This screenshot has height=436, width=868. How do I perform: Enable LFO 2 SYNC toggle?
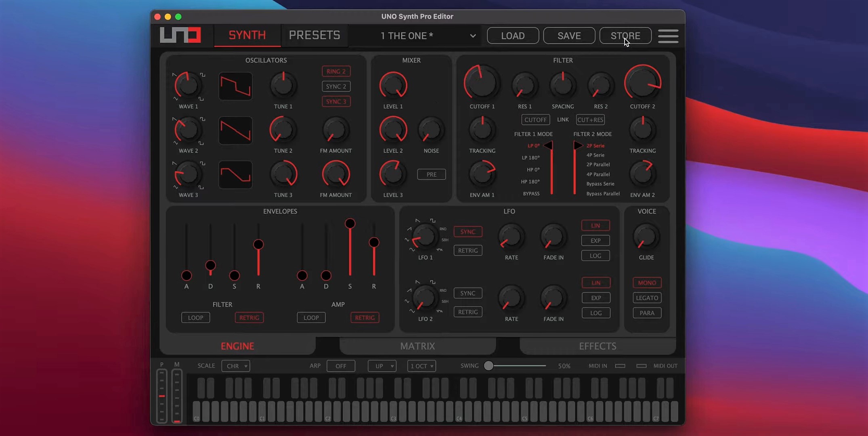tap(468, 293)
